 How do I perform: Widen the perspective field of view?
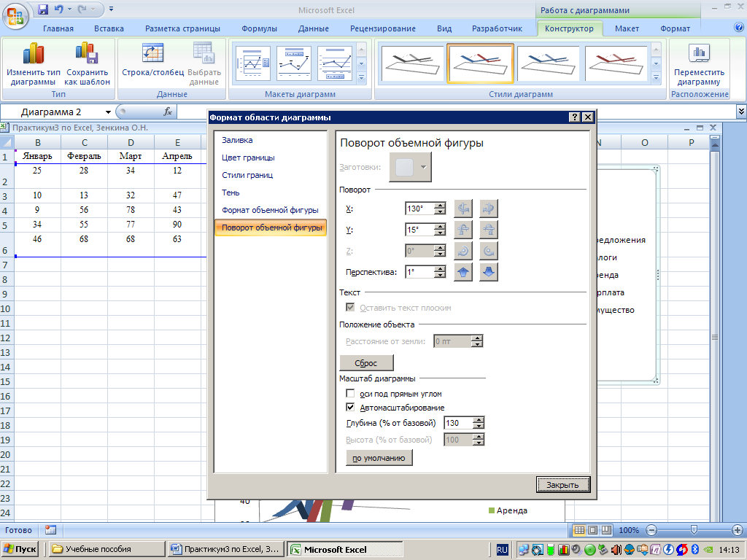click(489, 272)
